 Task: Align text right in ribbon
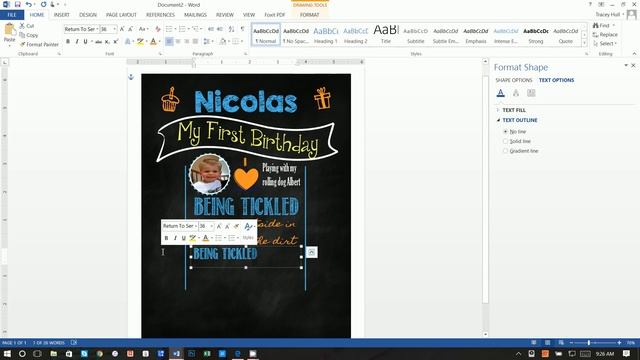click(187, 41)
